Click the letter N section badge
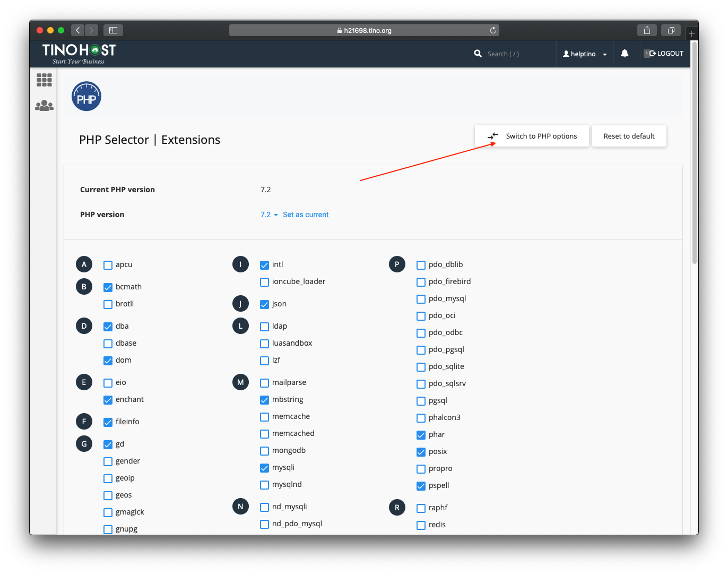728x574 pixels. coord(240,507)
